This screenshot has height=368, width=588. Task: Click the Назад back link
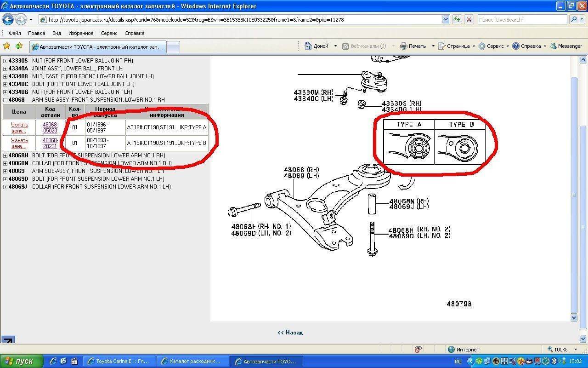coord(290,333)
